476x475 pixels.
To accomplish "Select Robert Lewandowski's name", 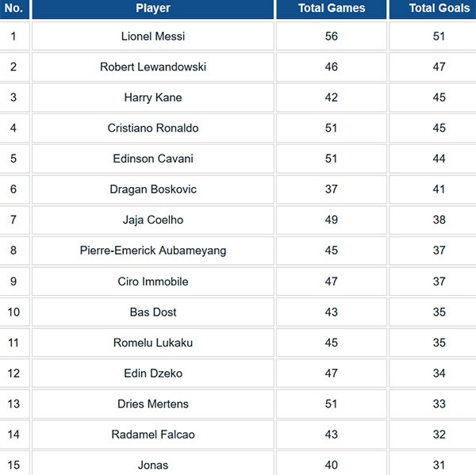I will (x=152, y=67).
